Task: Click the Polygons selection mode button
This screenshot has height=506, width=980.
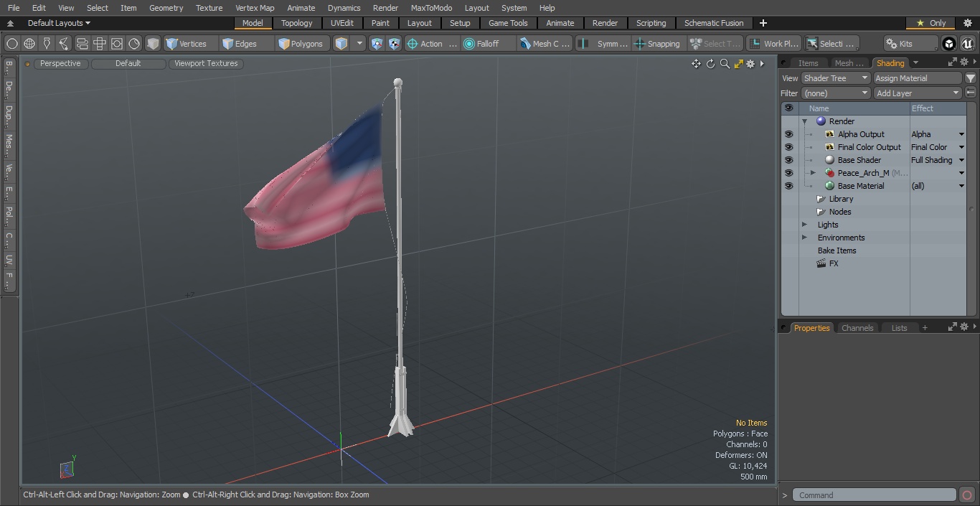Action: (x=301, y=44)
